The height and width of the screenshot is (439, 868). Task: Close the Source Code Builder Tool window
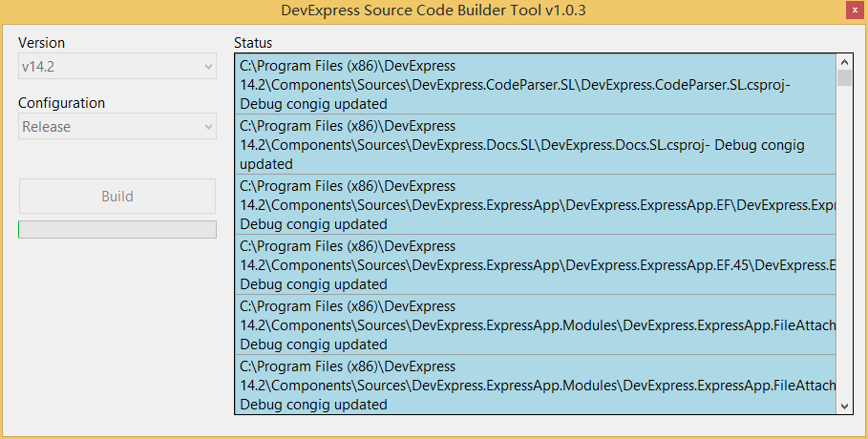click(x=855, y=10)
